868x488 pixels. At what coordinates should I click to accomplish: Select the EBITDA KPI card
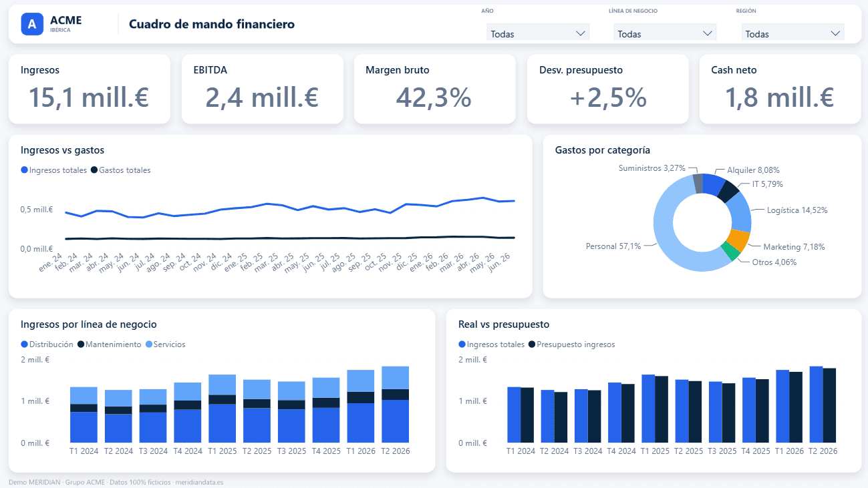[262, 89]
